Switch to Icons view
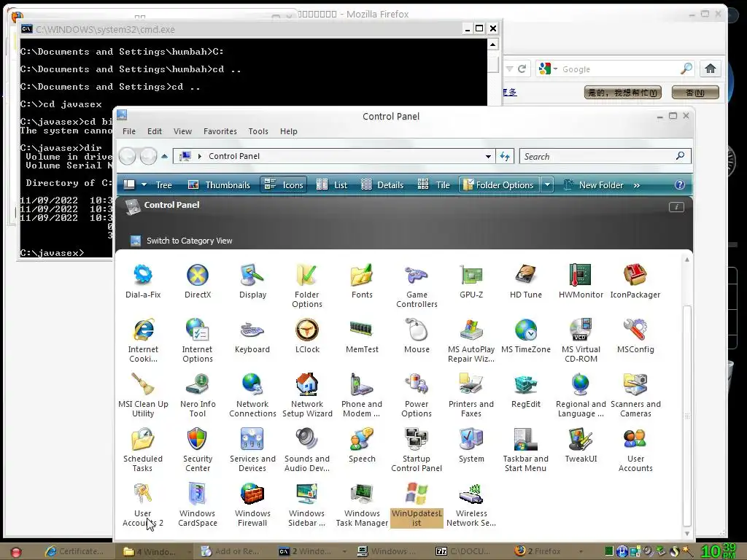Viewport: 747px width, 560px height. 284,184
